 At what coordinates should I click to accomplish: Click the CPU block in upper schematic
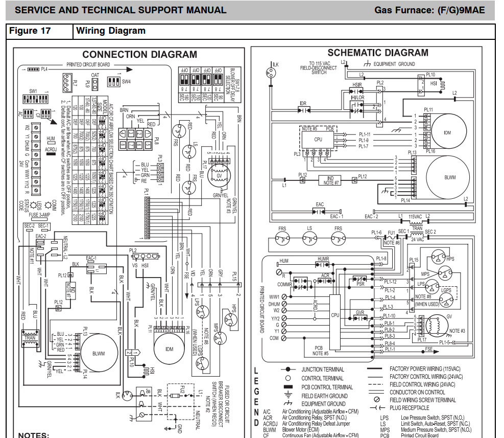[x=318, y=140]
